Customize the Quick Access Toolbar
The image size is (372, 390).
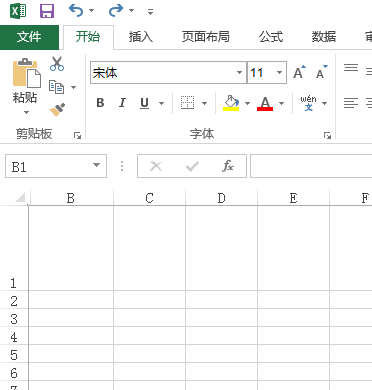(x=151, y=12)
